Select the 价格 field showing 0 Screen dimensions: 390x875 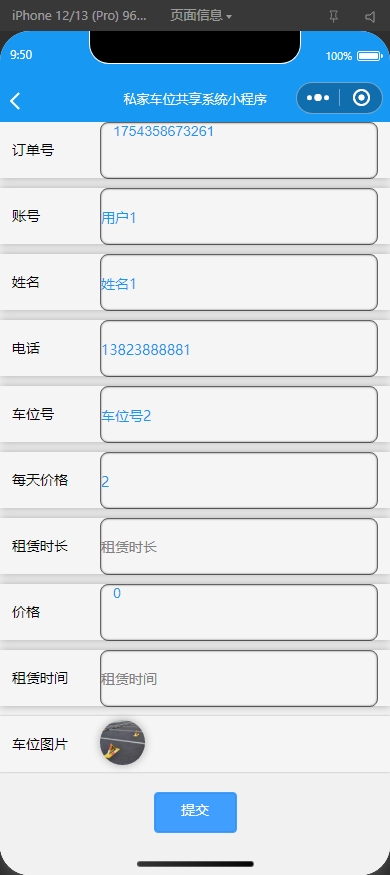pyautogui.click(x=239, y=612)
